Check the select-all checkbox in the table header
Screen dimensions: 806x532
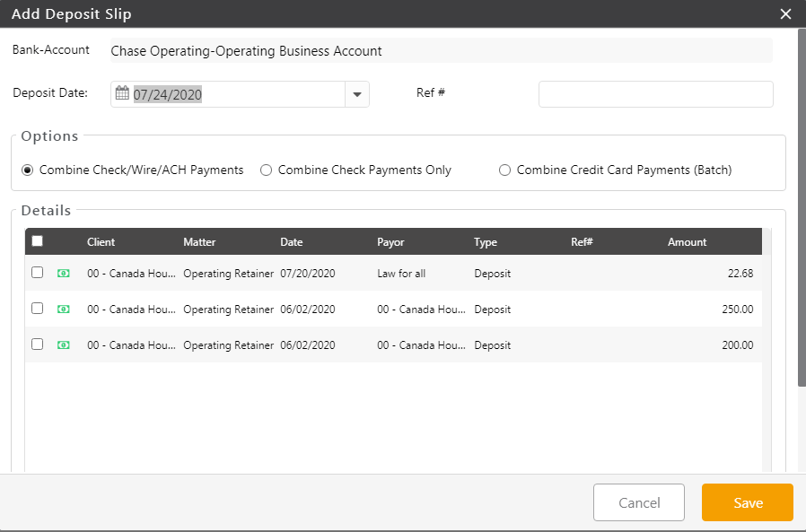(x=37, y=241)
